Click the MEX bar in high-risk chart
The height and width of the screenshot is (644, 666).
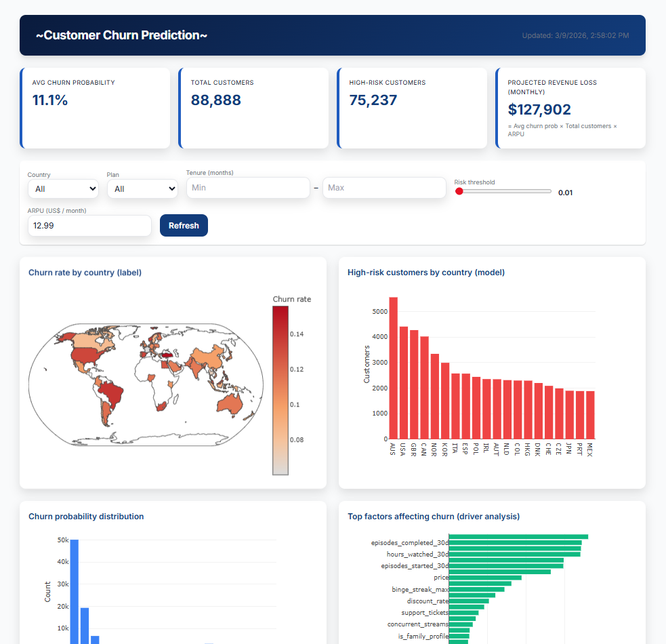pos(590,415)
